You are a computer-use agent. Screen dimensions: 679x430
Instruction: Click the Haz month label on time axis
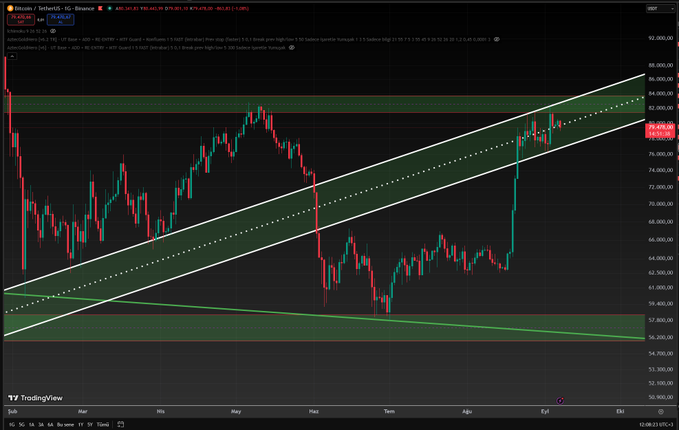click(314, 411)
